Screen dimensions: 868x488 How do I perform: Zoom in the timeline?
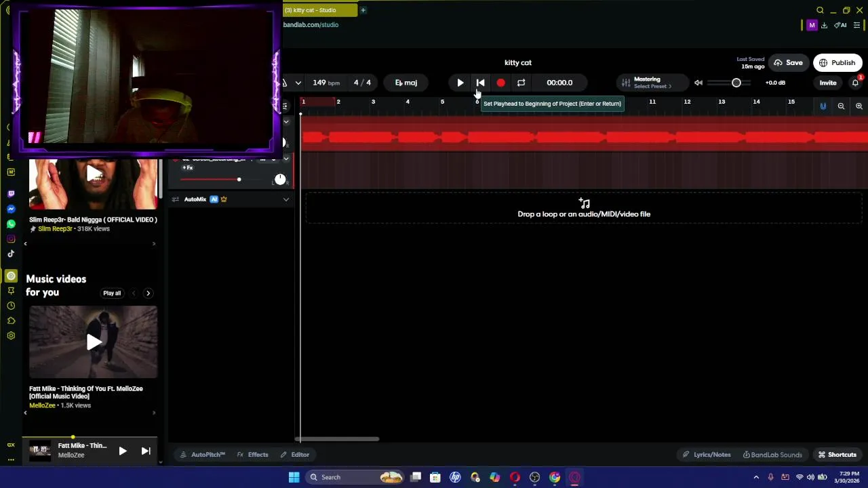click(x=859, y=106)
